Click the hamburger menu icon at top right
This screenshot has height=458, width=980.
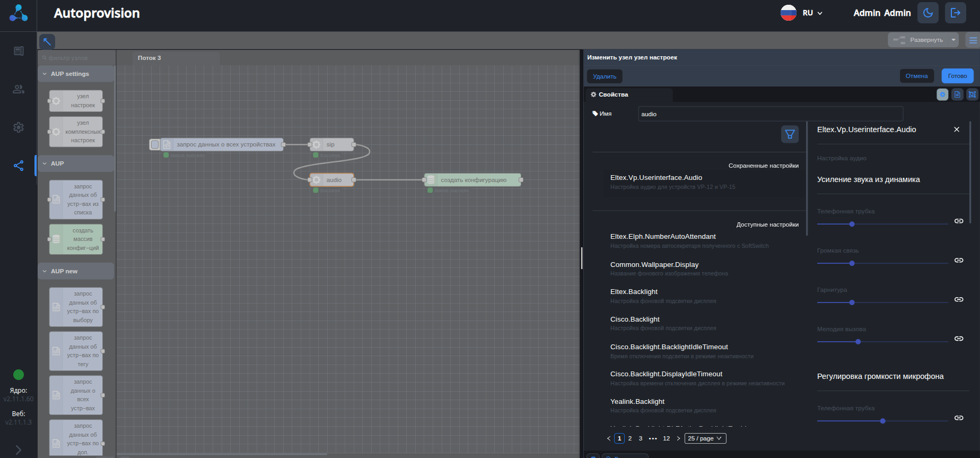(x=973, y=40)
